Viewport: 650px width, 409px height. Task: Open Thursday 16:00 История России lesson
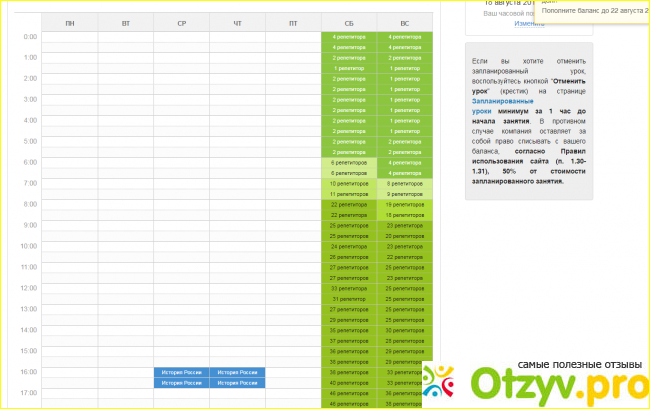click(x=237, y=372)
